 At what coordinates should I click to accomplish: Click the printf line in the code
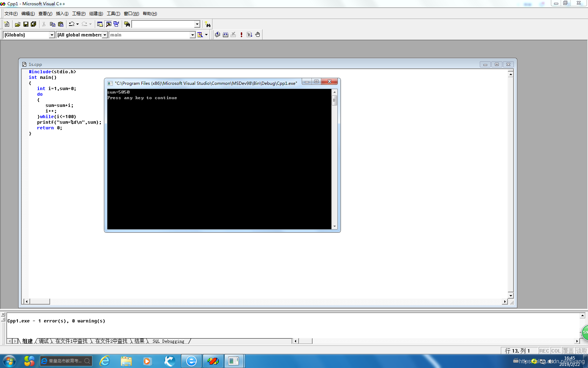69,122
